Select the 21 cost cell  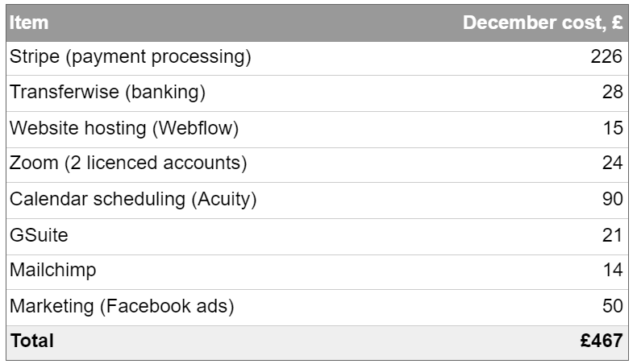click(612, 235)
